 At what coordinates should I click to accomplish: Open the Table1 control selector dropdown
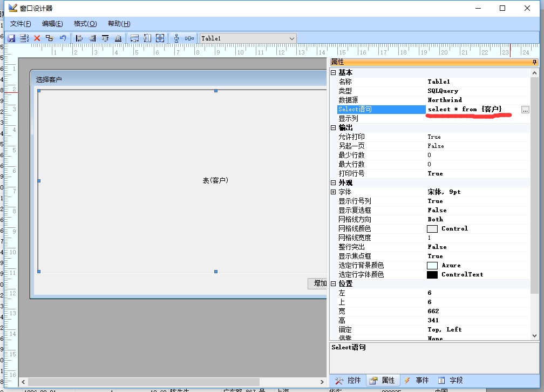292,38
